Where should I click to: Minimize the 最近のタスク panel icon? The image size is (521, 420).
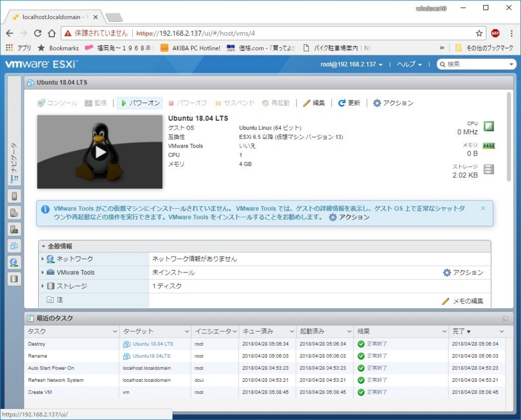pyautogui.click(x=505, y=319)
